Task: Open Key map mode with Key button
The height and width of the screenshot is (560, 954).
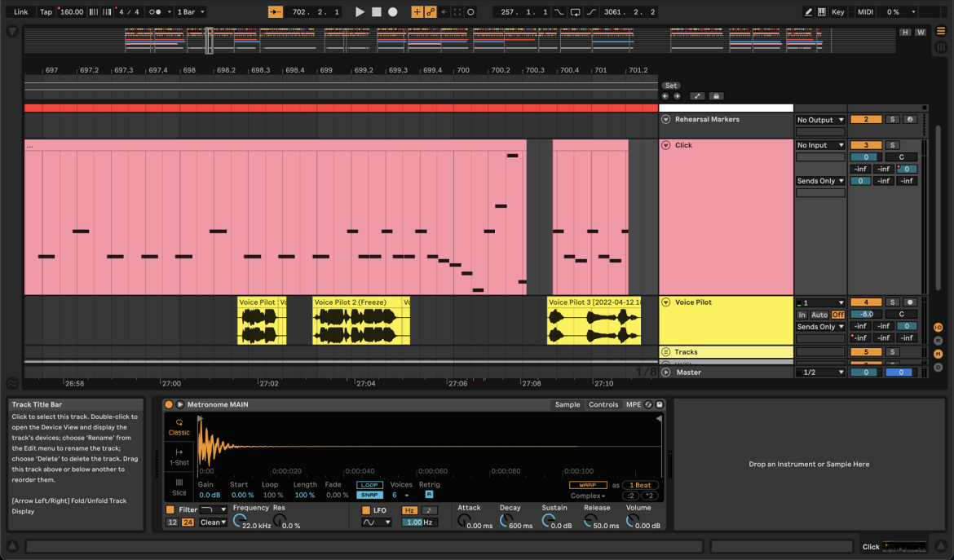Action: pyautogui.click(x=837, y=11)
